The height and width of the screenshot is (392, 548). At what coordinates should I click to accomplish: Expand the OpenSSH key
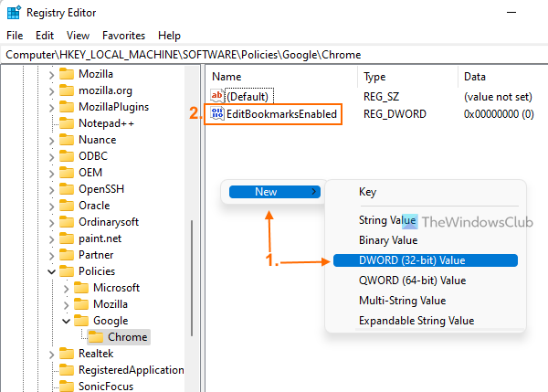click(x=51, y=190)
